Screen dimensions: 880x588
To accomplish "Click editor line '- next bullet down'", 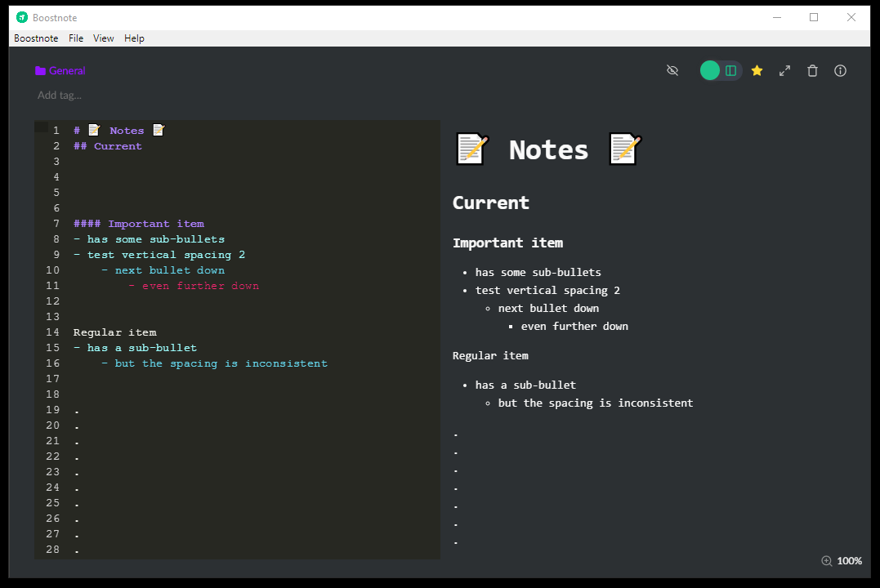I will [163, 269].
